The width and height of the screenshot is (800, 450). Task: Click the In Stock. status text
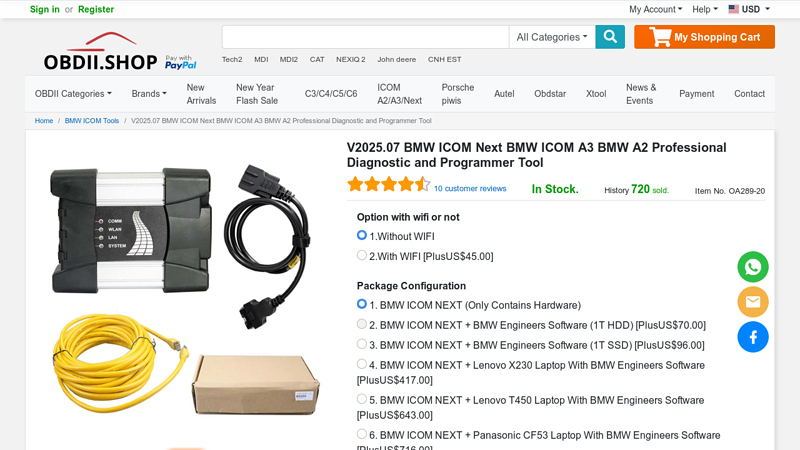coord(555,189)
